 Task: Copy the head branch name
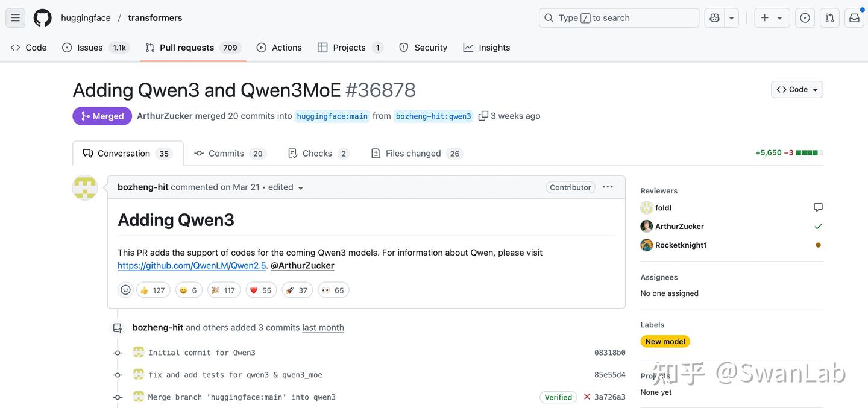click(483, 116)
